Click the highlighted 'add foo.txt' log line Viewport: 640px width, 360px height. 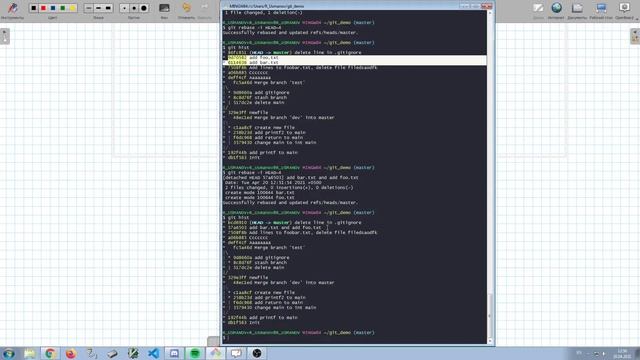pyautogui.click(x=354, y=58)
